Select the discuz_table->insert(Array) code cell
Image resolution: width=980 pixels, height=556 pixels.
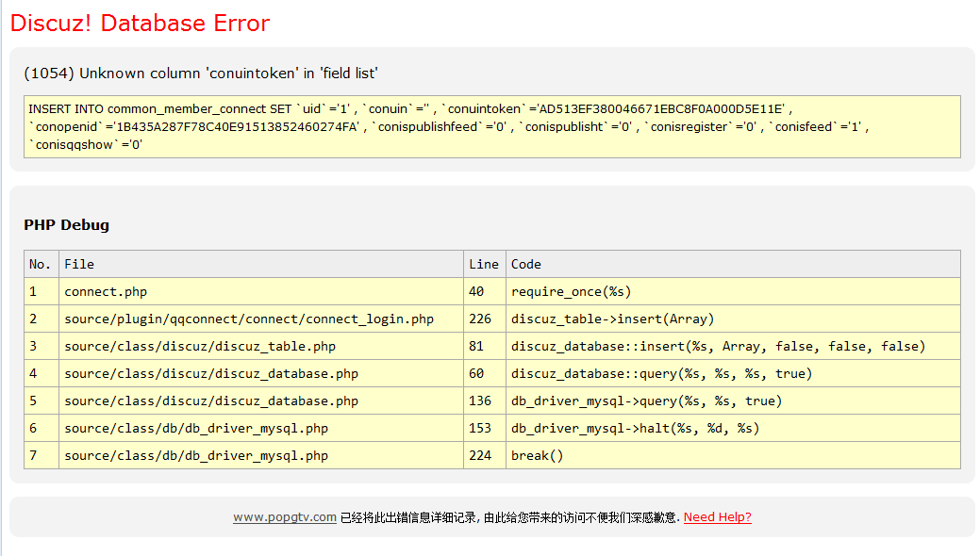click(x=733, y=319)
